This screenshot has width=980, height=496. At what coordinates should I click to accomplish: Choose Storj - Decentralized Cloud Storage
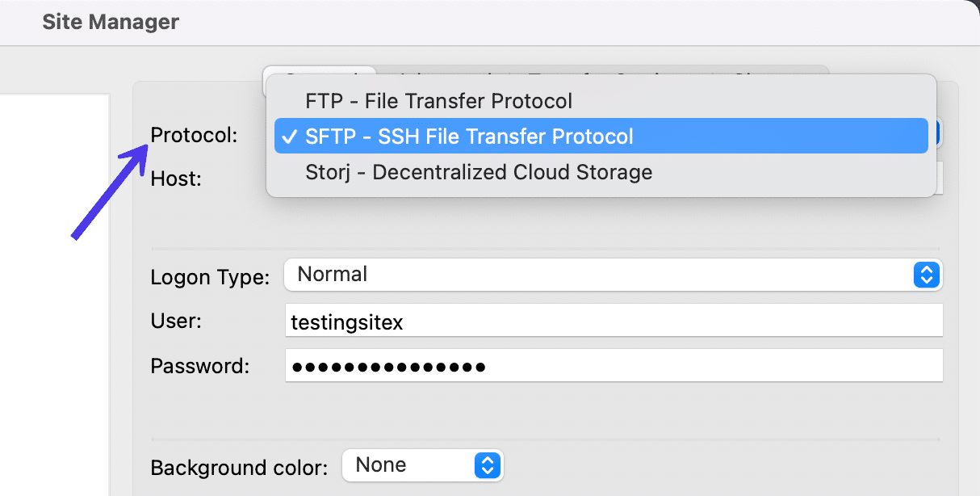pyautogui.click(x=478, y=172)
